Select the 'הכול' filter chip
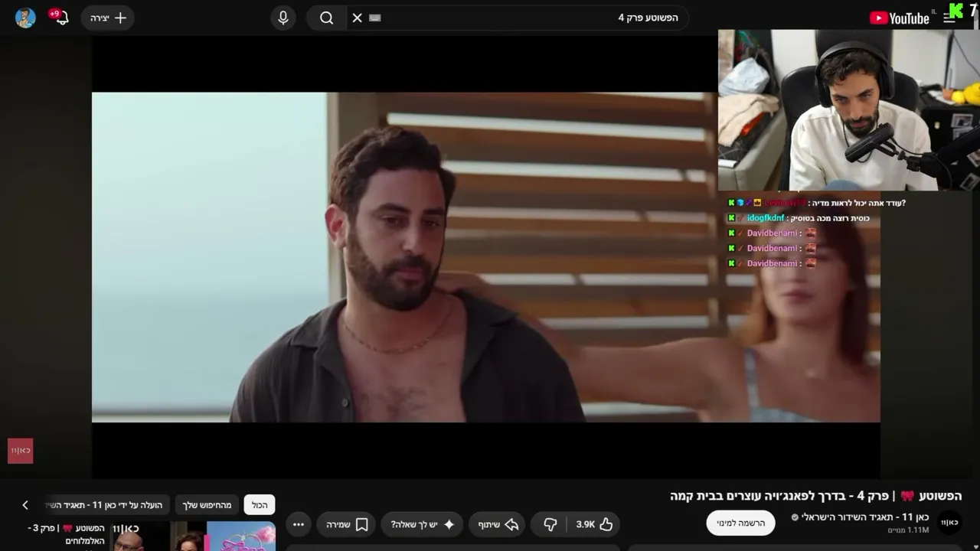Viewport: 980px width, 551px height. click(x=260, y=505)
